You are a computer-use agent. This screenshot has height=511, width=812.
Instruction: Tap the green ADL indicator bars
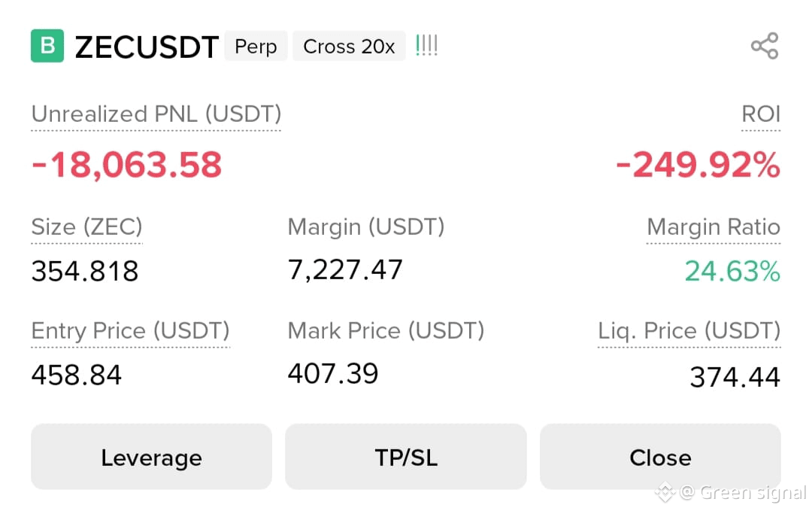427,46
